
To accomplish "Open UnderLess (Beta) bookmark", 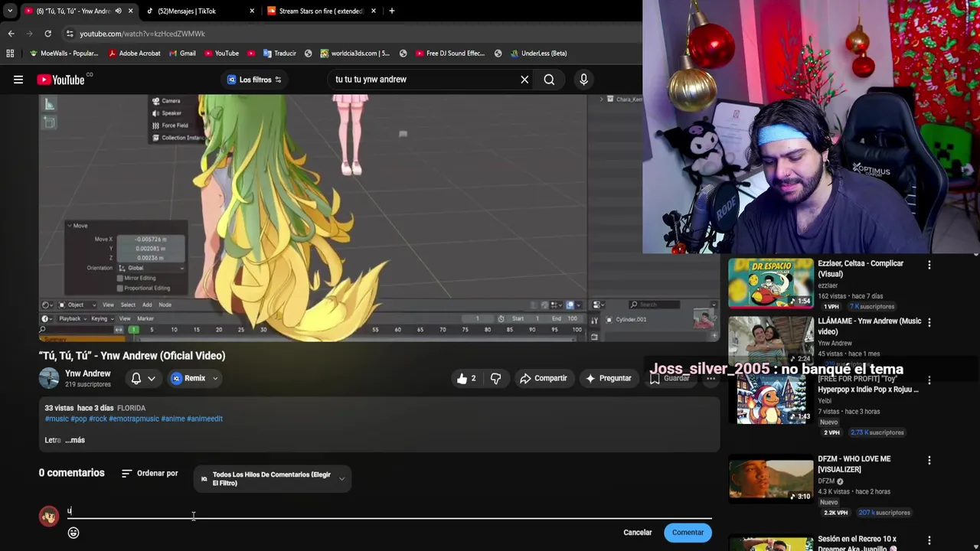I will (x=538, y=54).
